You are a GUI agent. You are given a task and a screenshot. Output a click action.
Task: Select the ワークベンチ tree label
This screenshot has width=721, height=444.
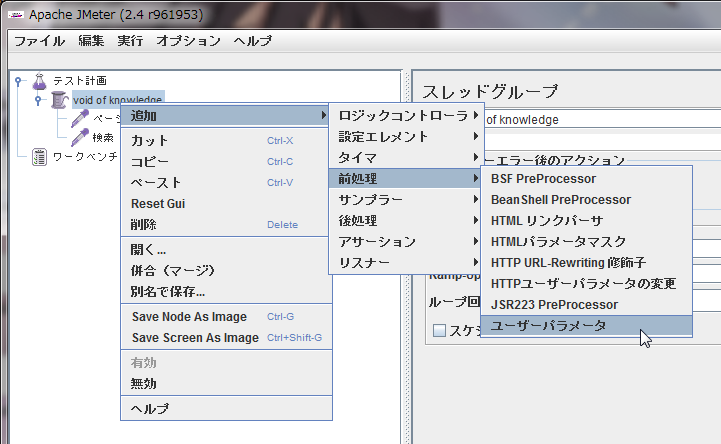point(85,157)
